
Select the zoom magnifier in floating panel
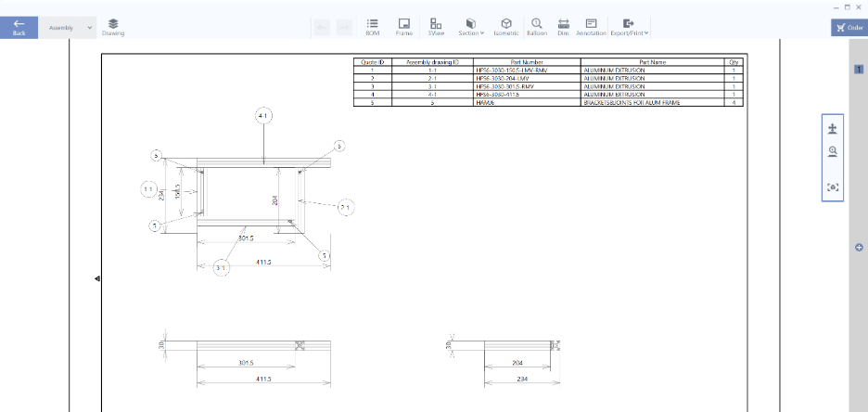[832, 152]
